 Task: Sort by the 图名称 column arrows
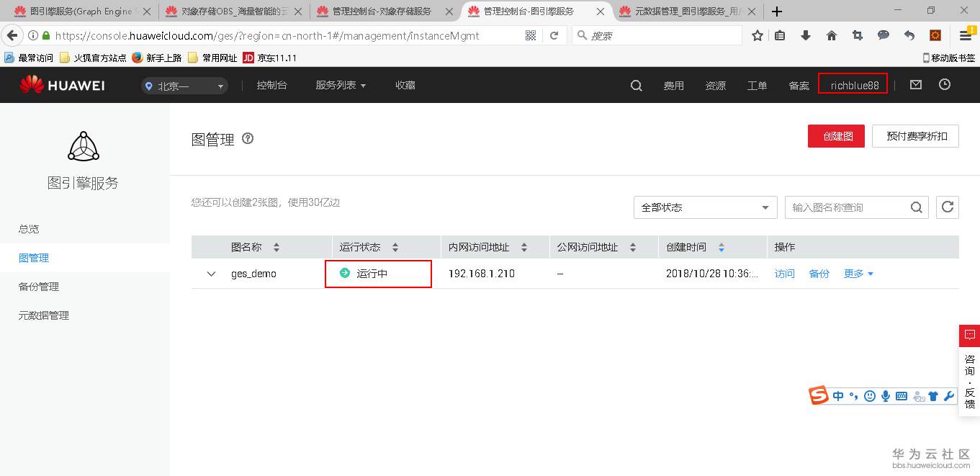[277, 247]
